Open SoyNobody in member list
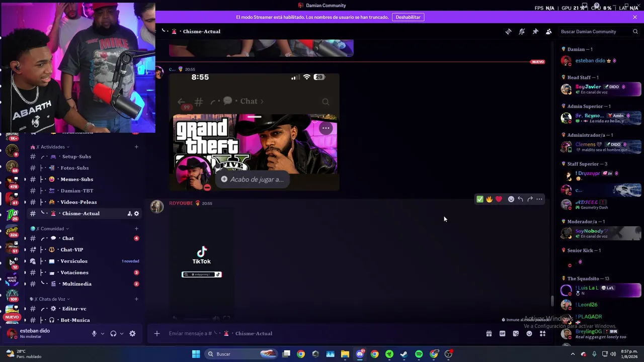644x362 pixels. pyautogui.click(x=601, y=233)
